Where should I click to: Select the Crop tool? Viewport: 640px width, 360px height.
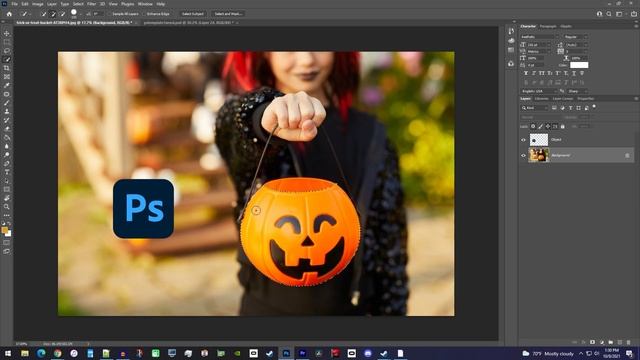(x=7, y=68)
